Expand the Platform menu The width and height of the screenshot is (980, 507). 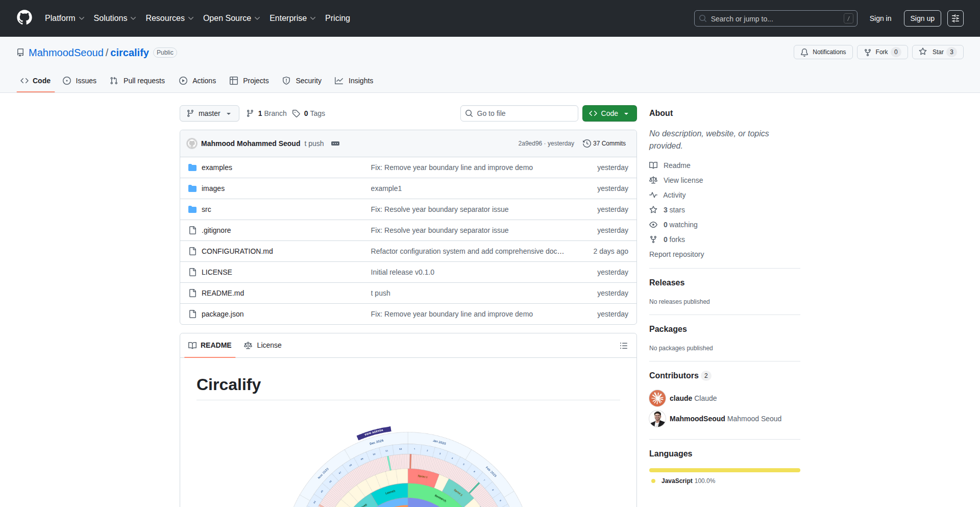64,18
